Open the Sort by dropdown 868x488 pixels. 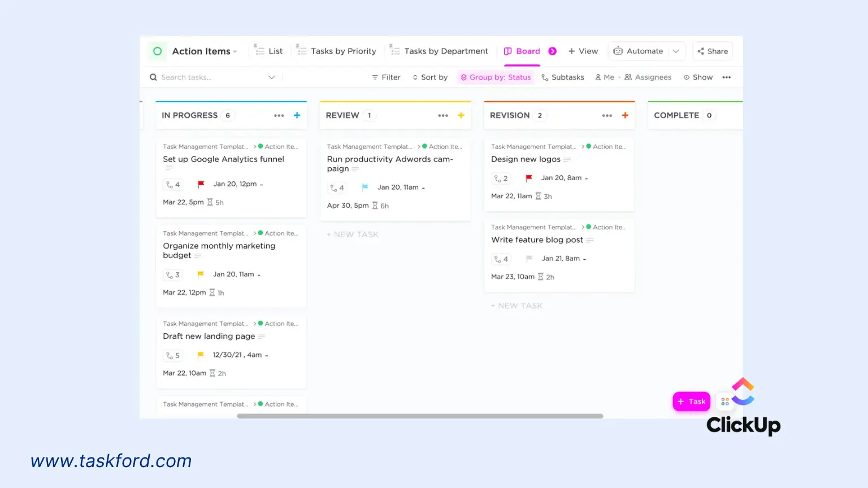pos(429,77)
